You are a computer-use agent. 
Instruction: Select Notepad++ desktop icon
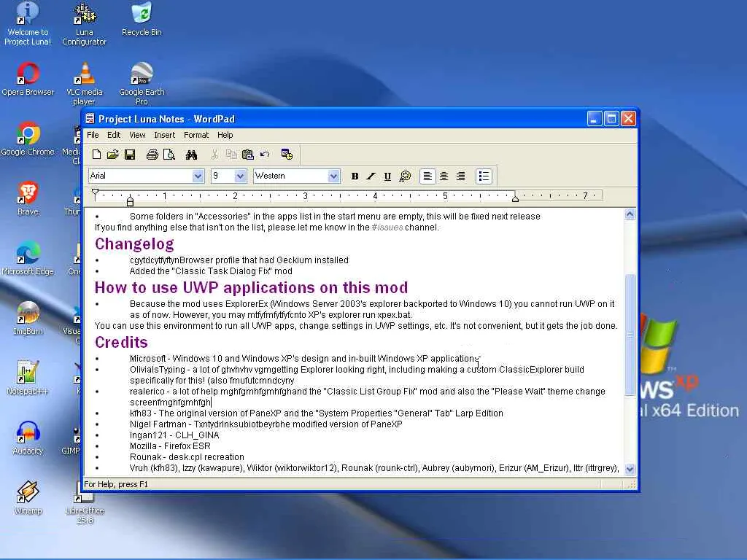tap(28, 378)
